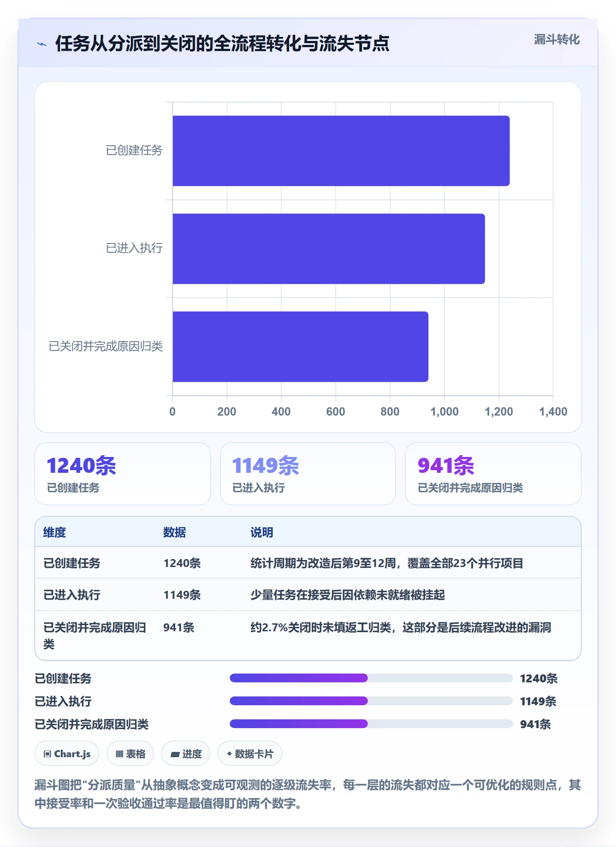Select the table note starting with 约2.7%
This screenshot has height=847, width=616.
(x=401, y=627)
